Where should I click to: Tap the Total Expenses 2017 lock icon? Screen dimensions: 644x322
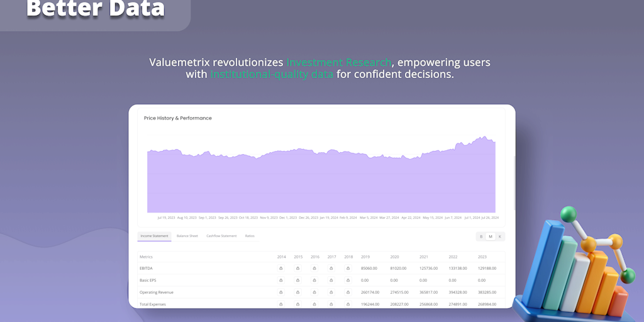[x=331, y=304]
